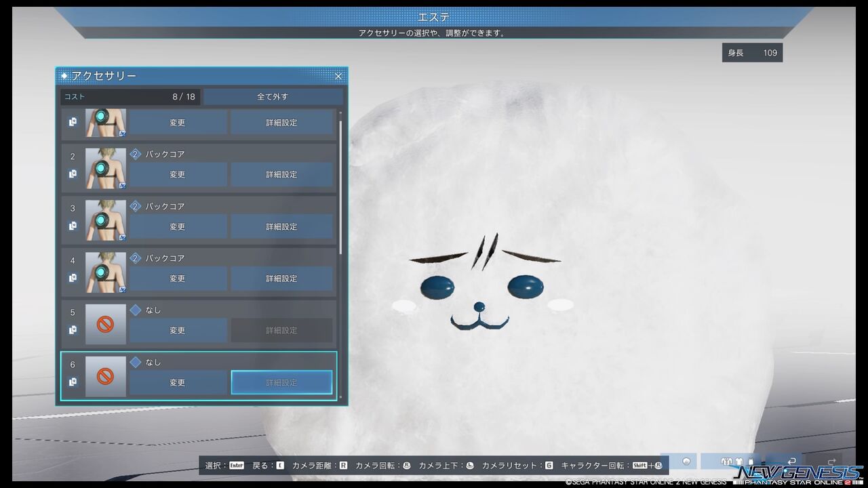The width and height of the screenshot is (868, 488).
Task: Select back core thumbnail in slot 3
Action: pyautogui.click(x=106, y=220)
